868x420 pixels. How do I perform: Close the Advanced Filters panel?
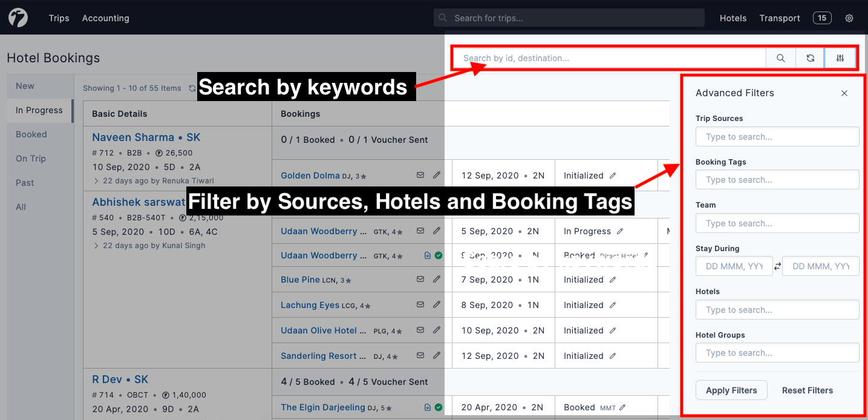(844, 93)
